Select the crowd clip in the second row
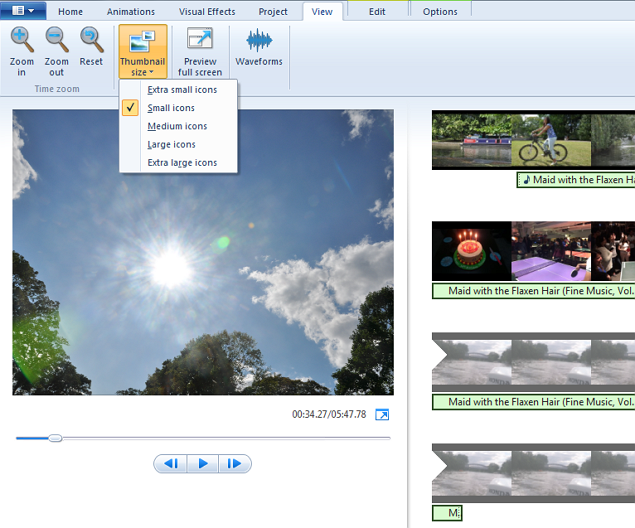The width and height of the screenshot is (635, 528). tap(613, 251)
